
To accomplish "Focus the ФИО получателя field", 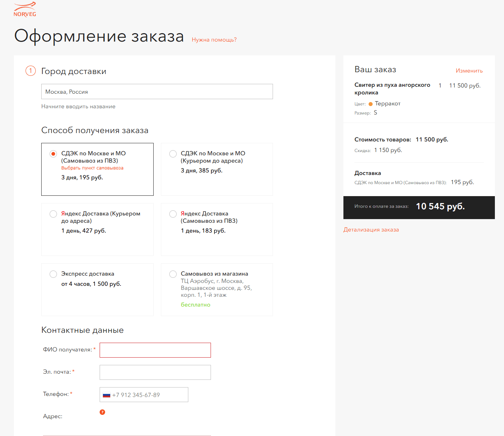I will (x=155, y=350).
